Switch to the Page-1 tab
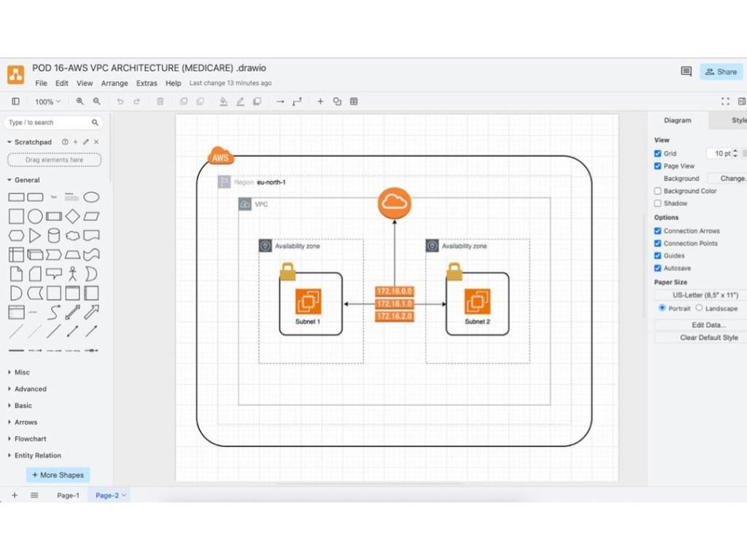 [x=68, y=495]
